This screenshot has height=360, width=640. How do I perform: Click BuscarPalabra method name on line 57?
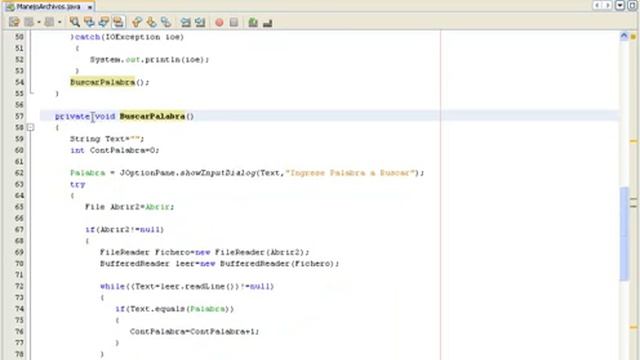tap(152, 116)
